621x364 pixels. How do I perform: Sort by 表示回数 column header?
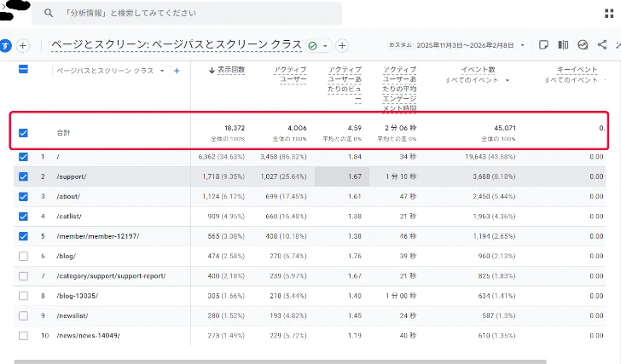tap(231, 70)
